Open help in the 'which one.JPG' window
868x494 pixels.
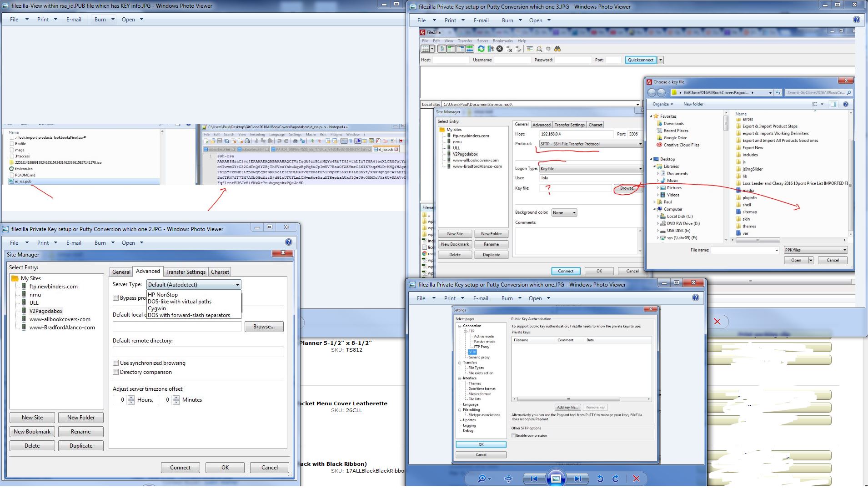coord(695,297)
